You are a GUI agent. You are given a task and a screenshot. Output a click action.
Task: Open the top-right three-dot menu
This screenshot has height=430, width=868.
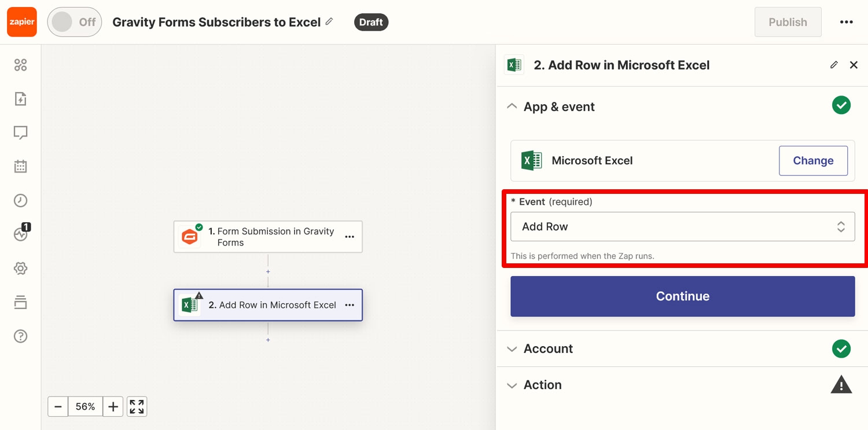[846, 22]
